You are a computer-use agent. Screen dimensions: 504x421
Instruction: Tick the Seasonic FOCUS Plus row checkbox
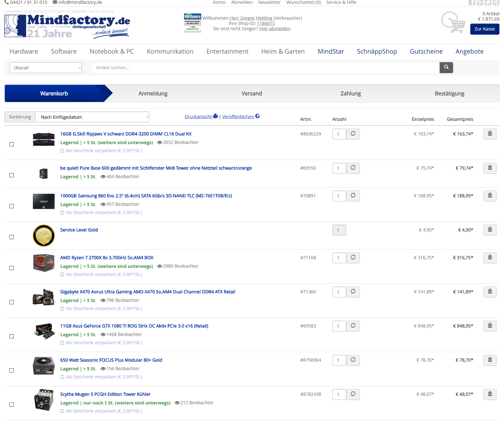click(11, 371)
